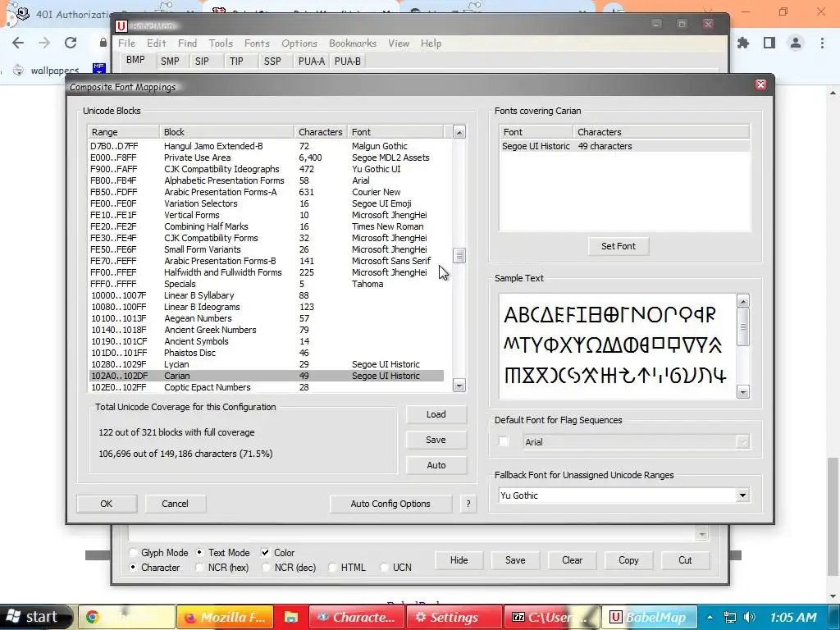Open the Chrome profile avatar icon
The image size is (840, 630).
[x=796, y=43]
